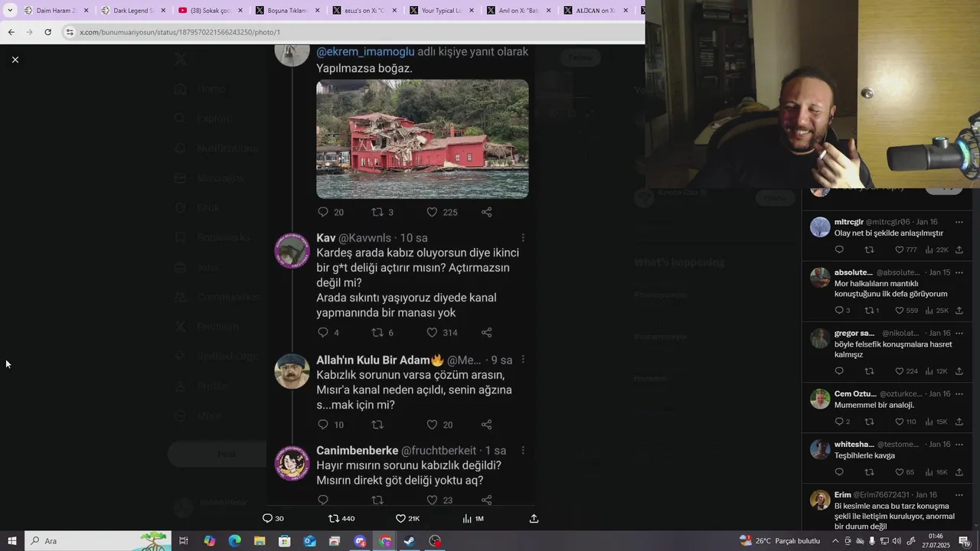Retweet from the bottom bar showing 440
The height and width of the screenshot is (551, 980).
pyautogui.click(x=341, y=518)
